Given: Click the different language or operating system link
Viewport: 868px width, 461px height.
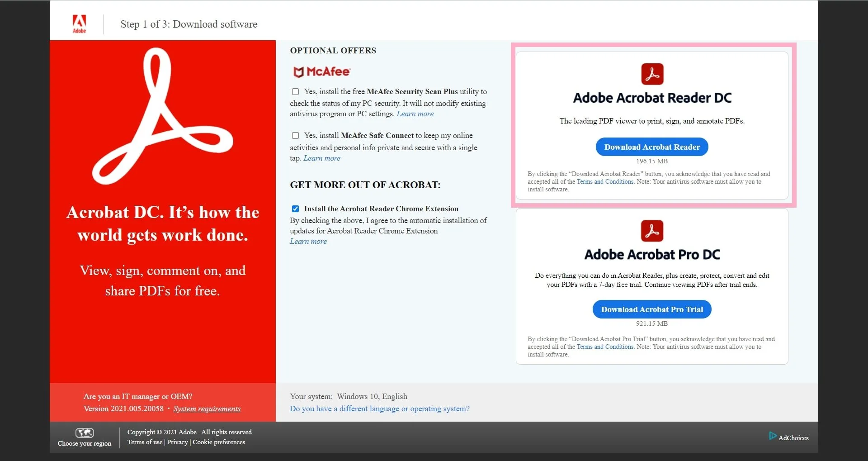Looking at the screenshot, I should pos(380,409).
